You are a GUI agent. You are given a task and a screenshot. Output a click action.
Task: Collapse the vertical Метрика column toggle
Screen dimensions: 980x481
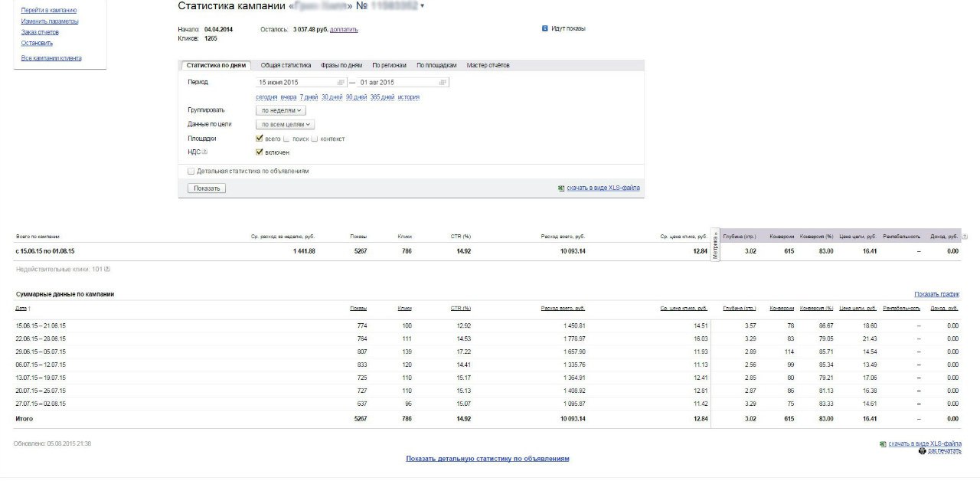tap(715, 246)
